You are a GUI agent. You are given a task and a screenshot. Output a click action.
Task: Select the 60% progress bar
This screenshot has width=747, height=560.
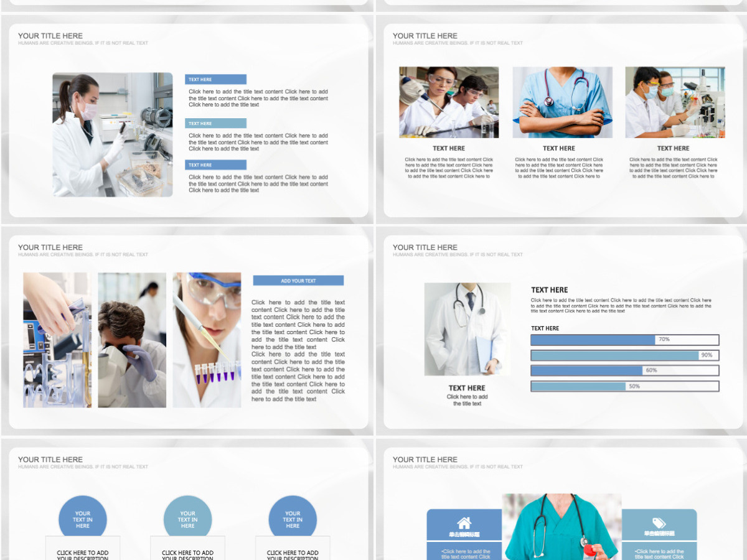tap(624, 370)
